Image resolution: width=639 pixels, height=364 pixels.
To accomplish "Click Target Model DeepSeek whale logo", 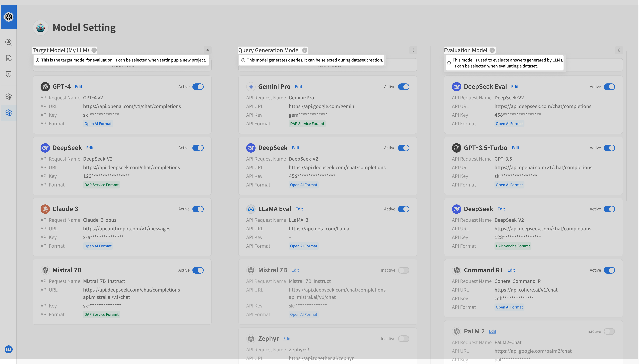I will 45,148.
